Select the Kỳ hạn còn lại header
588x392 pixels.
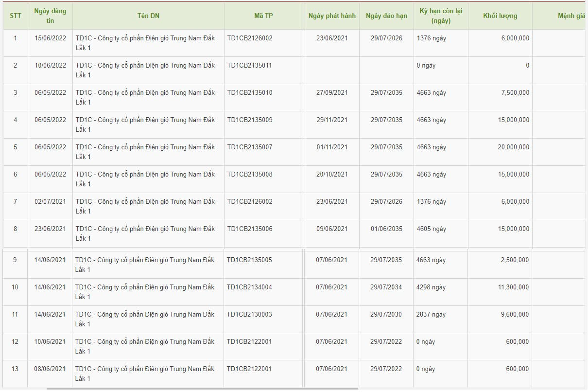click(441, 16)
